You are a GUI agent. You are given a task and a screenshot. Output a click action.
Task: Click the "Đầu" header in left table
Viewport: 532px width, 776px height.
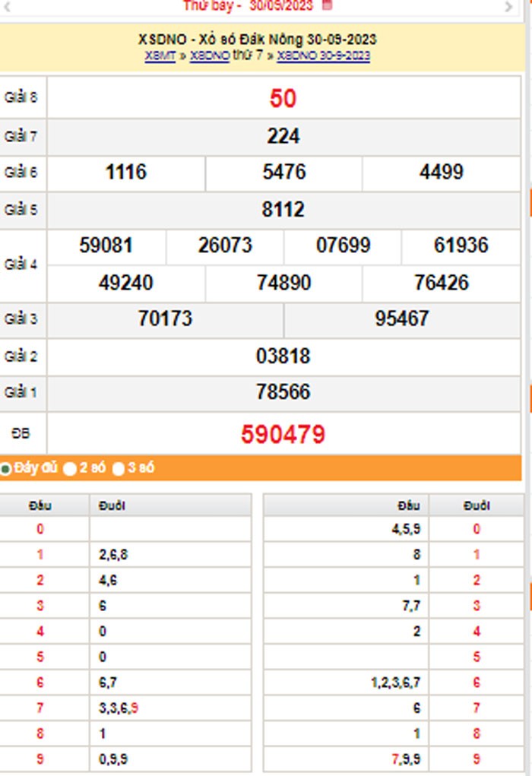pos(40,505)
